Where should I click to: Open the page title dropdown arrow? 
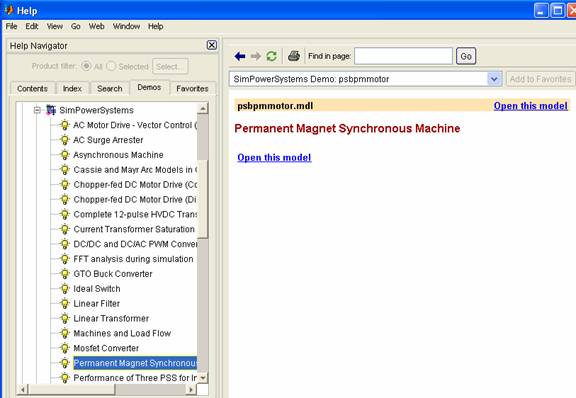(x=494, y=79)
